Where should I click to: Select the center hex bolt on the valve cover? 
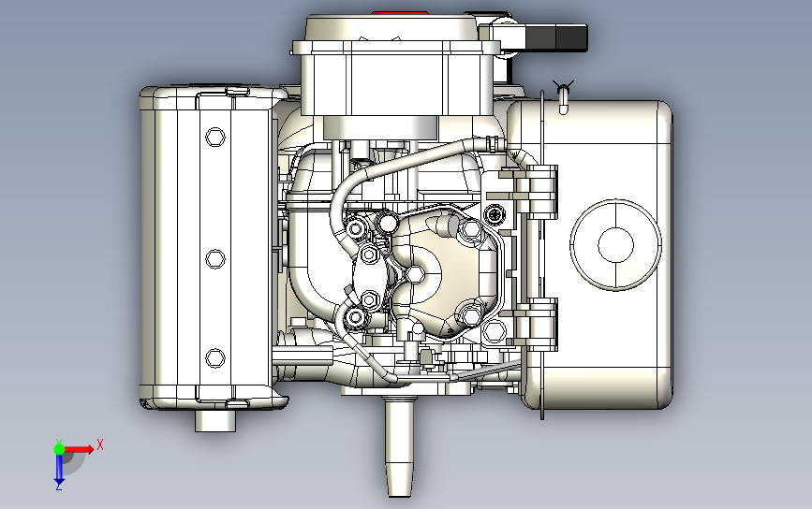[415, 275]
